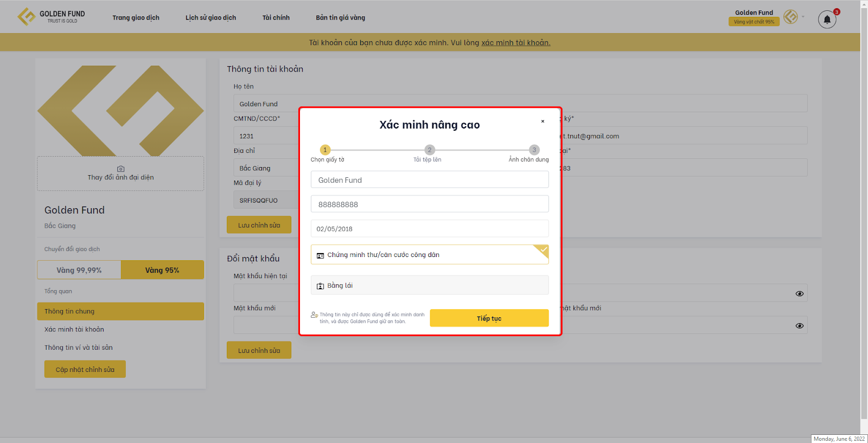The height and width of the screenshot is (443, 868).
Task: Click the security info icon in dialog footer
Action: (x=314, y=315)
